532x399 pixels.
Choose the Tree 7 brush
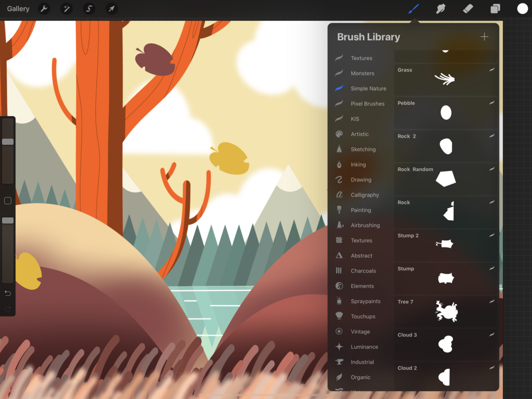click(x=446, y=311)
